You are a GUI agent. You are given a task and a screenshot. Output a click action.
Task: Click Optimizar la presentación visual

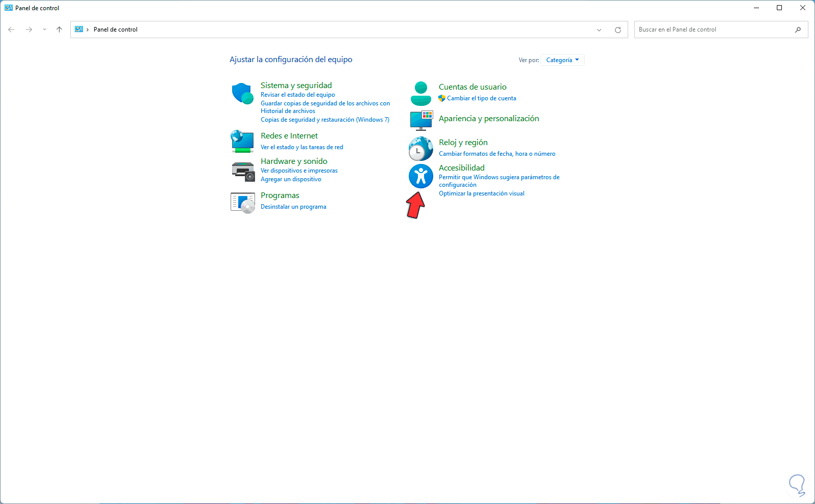(482, 193)
